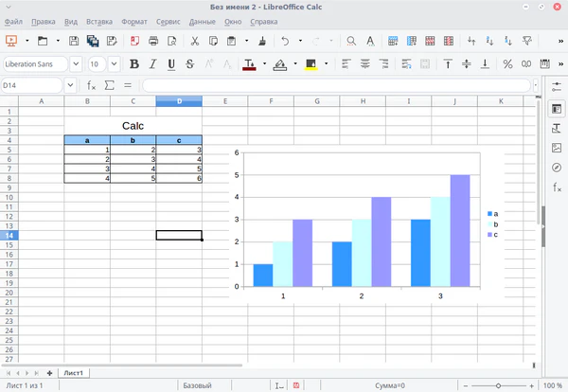The width and height of the screenshot is (568, 392).
Task: Click the Cut scissors icon
Action: pos(194,41)
